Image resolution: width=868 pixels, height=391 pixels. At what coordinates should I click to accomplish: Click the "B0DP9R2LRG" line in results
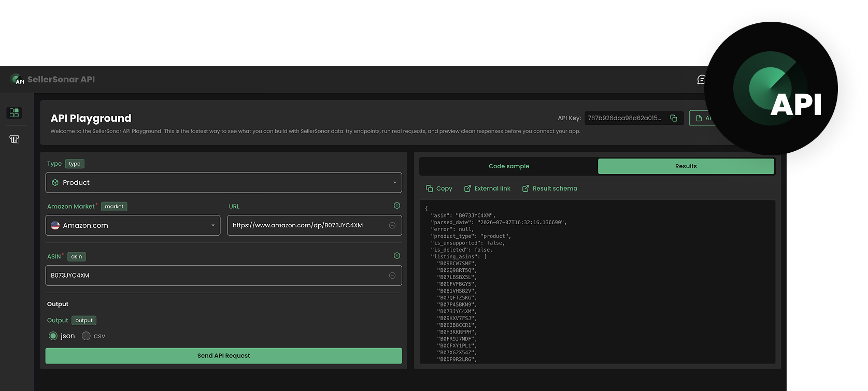457,359
